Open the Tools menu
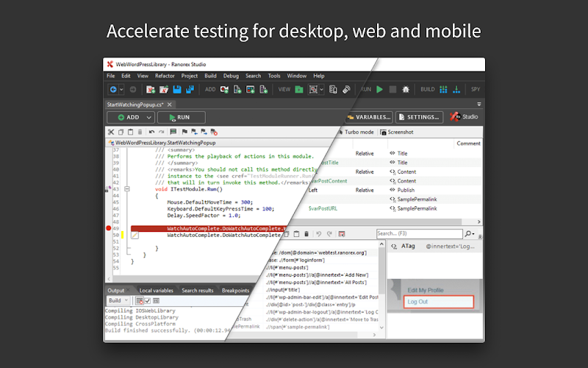588x368 pixels. point(274,76)
